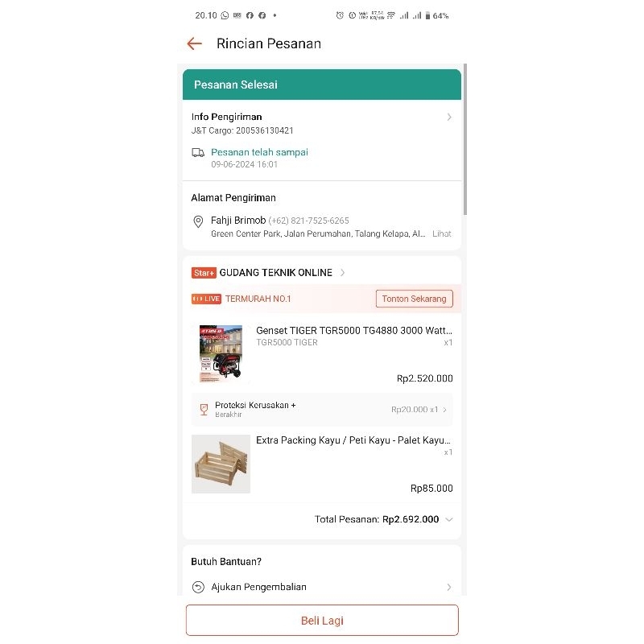Click the Beli Lagi button
This screenshot has width=644, height=644.
(x=322, y=620)
